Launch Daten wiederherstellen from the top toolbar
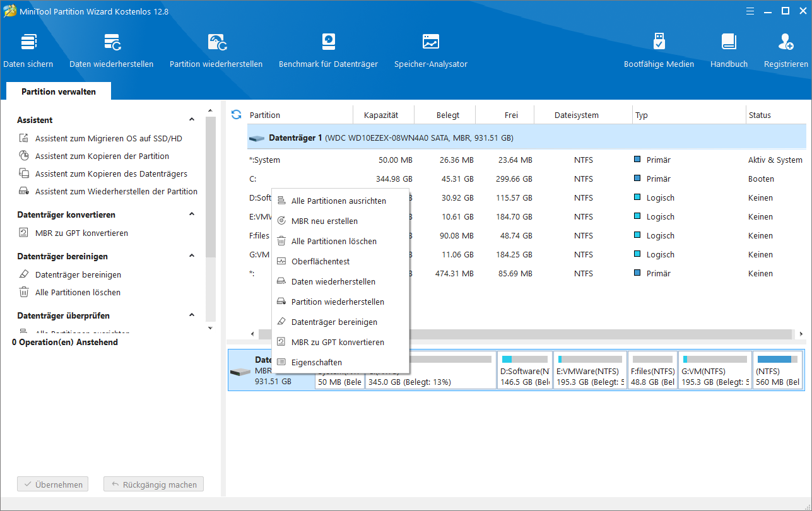 pos(112,50)
